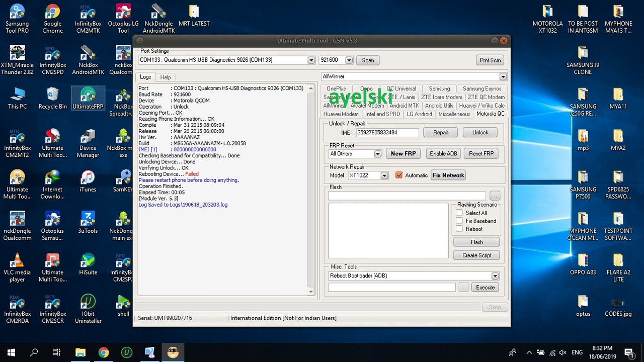Click the Reset FRP button
The width and height of the screenshot is (644, 362).
481,154
